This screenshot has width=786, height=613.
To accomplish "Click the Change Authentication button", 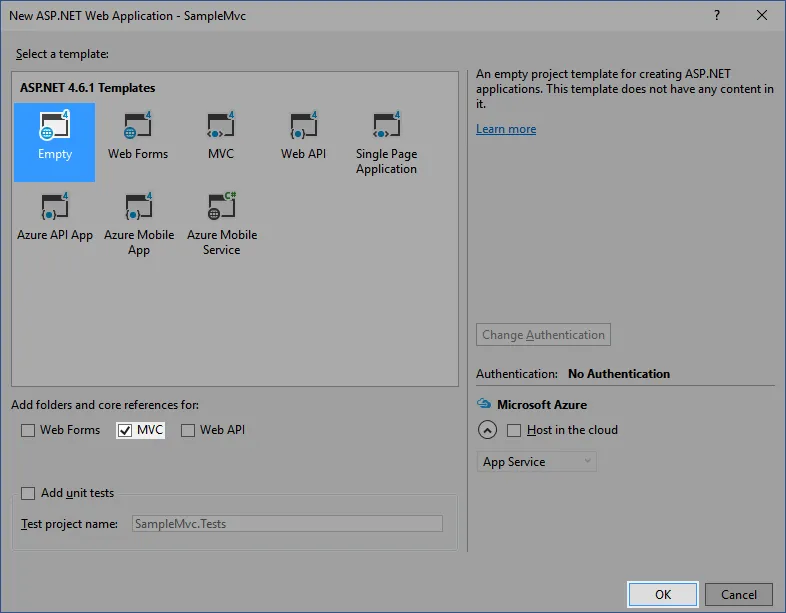I will point(543,335).
